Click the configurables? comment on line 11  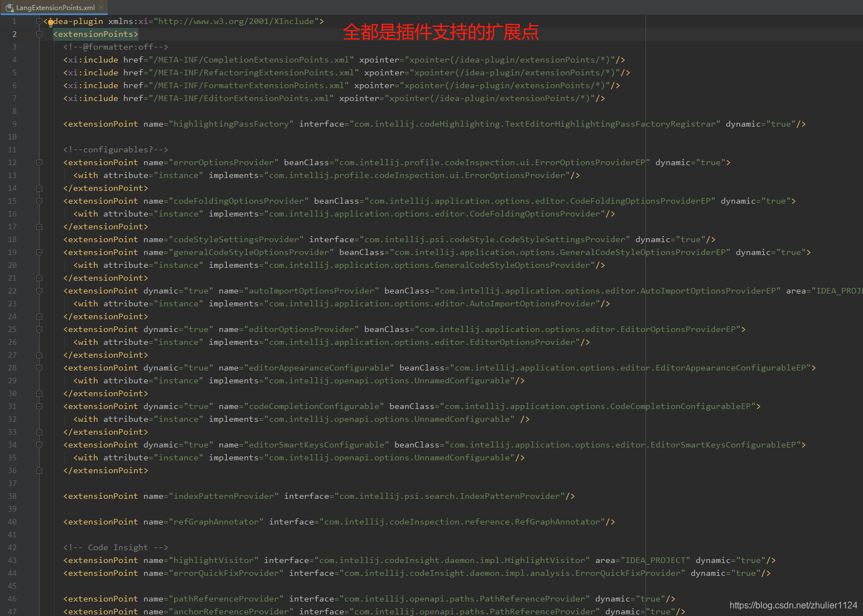pyautogui.click(x=115, y=150)
